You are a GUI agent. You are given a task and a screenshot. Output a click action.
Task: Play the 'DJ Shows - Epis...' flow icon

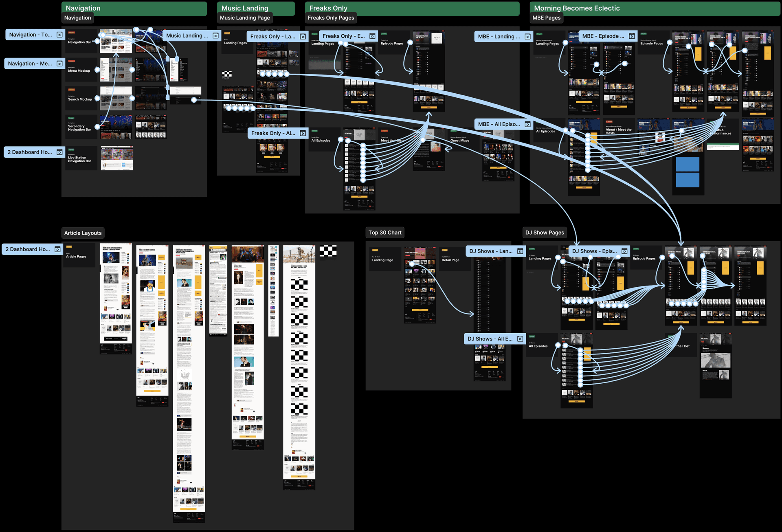(624, 251)
